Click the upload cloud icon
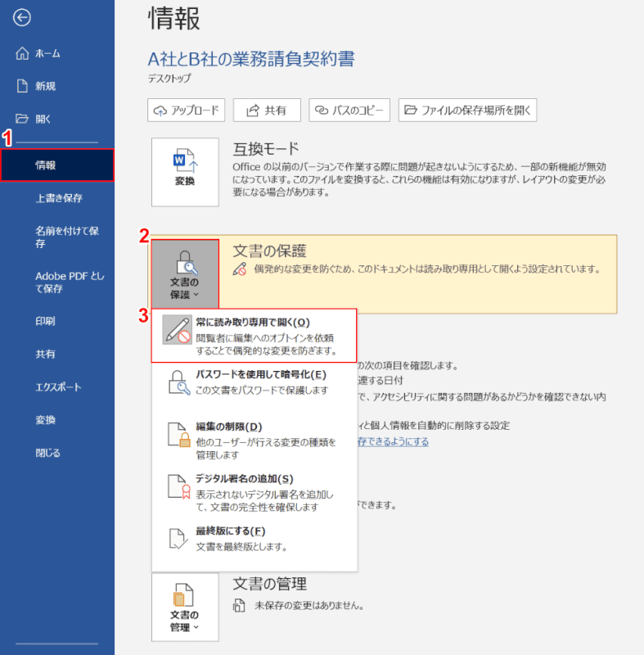 click(160, 111)
